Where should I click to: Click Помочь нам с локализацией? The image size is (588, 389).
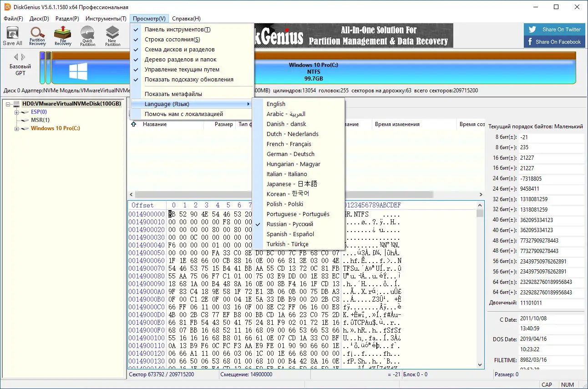[192, 114]
